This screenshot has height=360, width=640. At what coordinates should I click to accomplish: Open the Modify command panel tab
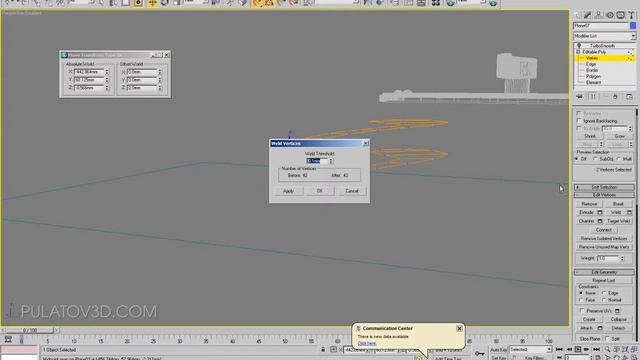click(588, 15)
